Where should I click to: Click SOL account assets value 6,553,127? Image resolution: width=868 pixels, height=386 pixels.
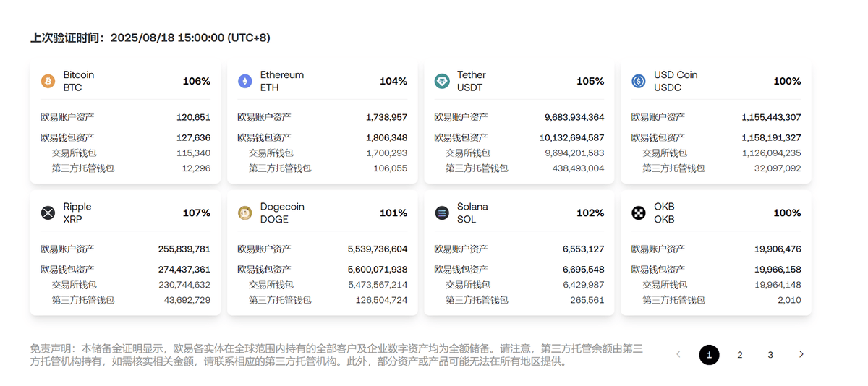point(583,249)
